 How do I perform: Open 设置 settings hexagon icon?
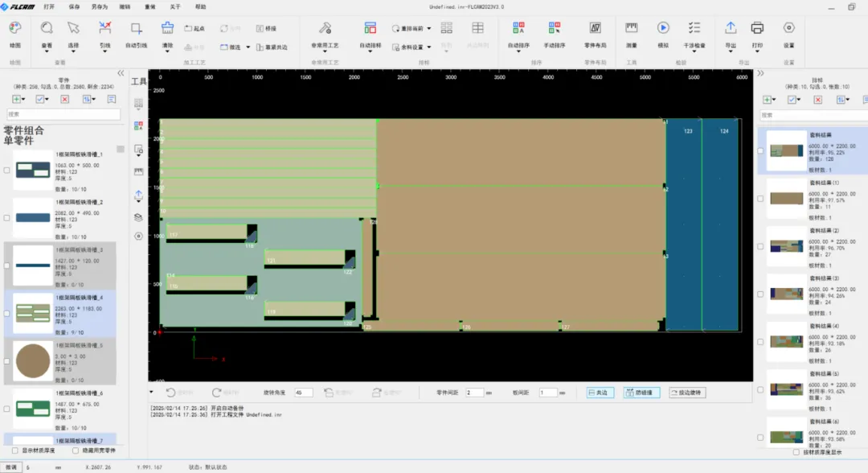pyautogui.click(x=789, y=27)
